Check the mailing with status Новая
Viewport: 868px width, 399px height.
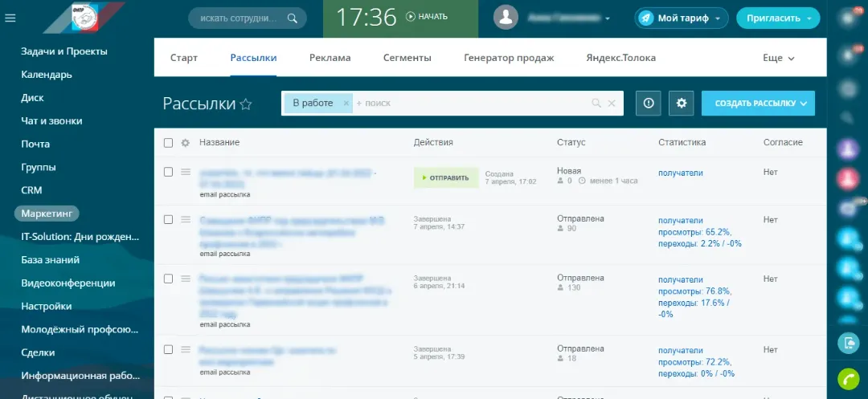[168, 172]
